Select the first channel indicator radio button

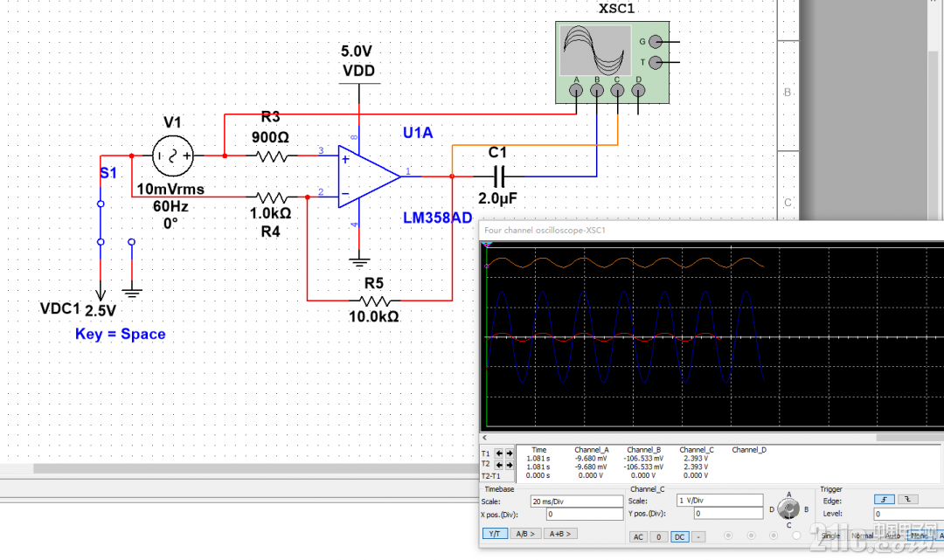[x=728, y=536]
